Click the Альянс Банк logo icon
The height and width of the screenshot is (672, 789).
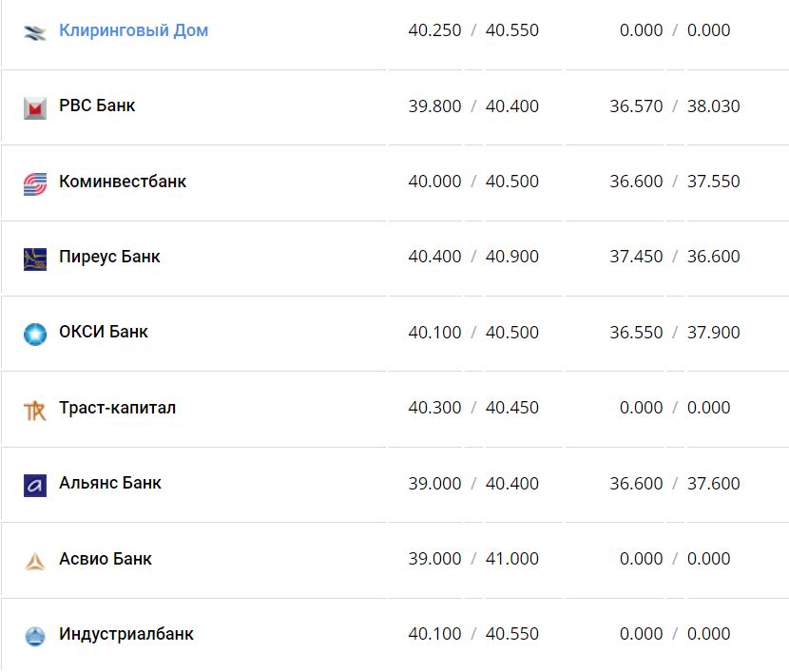35,485
